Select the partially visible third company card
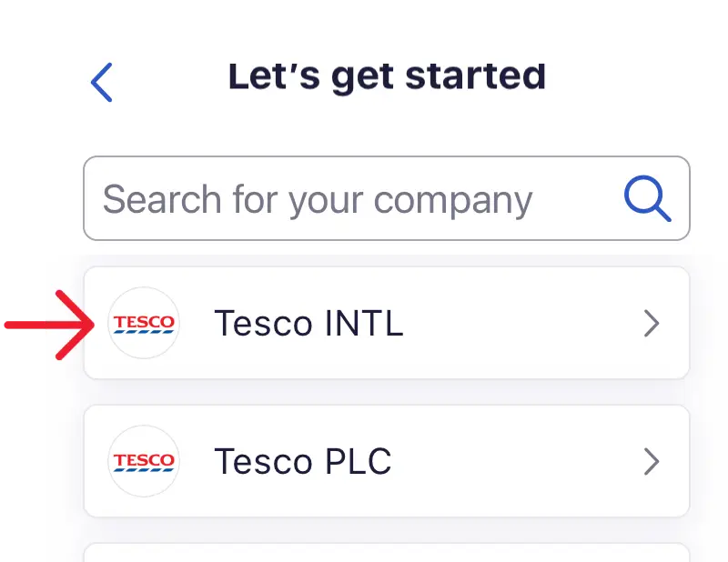The image size is (728, 562). (386, 553)
